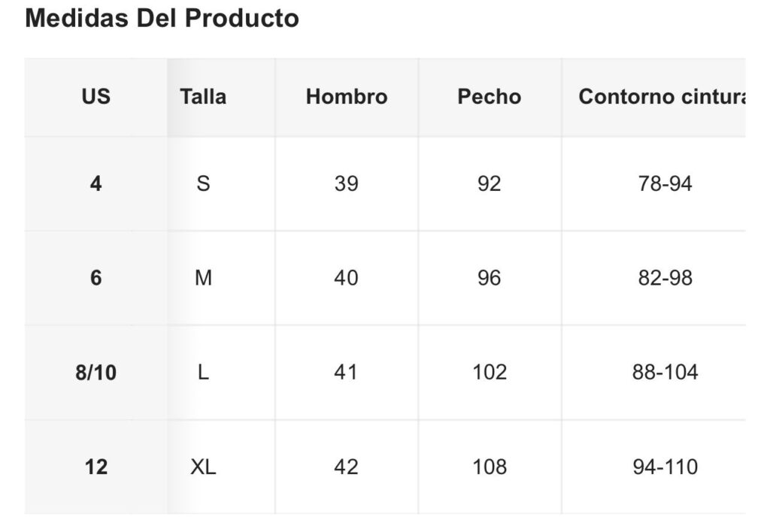
Task: Click shoulder value 41
Action: 346,373
